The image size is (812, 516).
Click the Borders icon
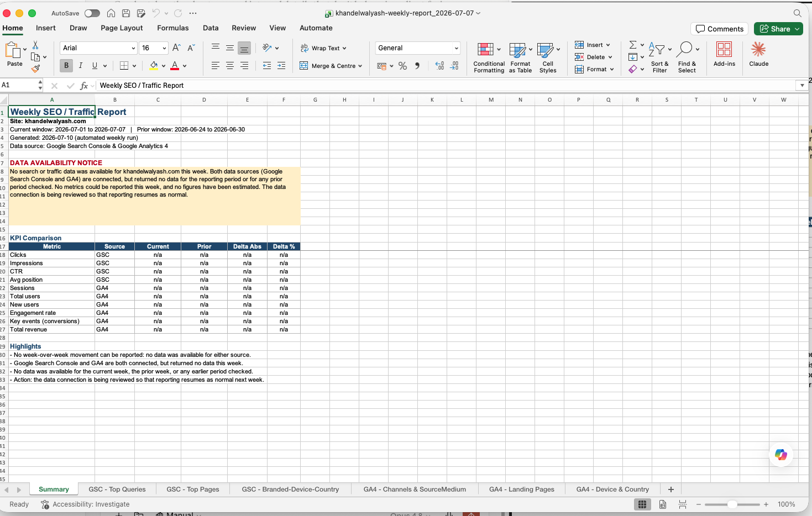tap(124, 66)
